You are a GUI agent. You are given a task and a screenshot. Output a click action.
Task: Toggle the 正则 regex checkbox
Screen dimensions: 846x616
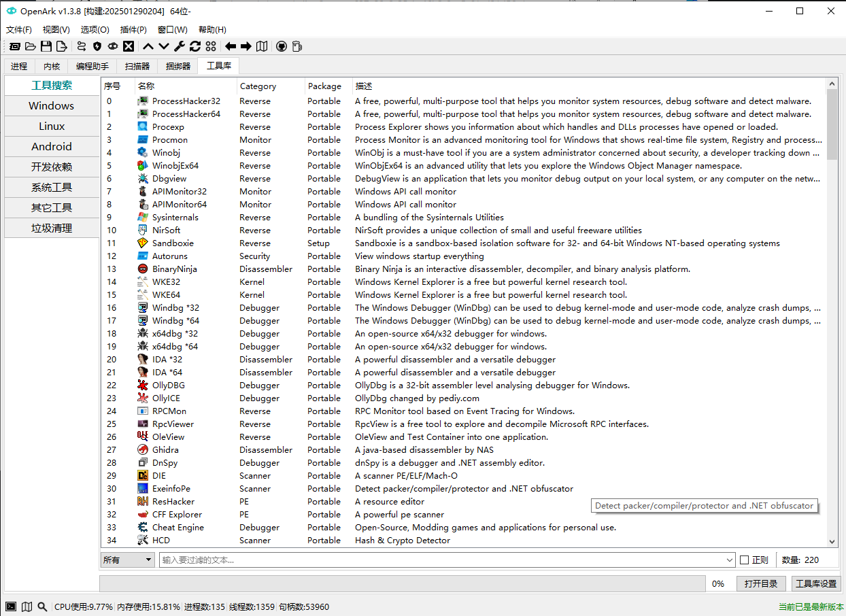point(744,560)
